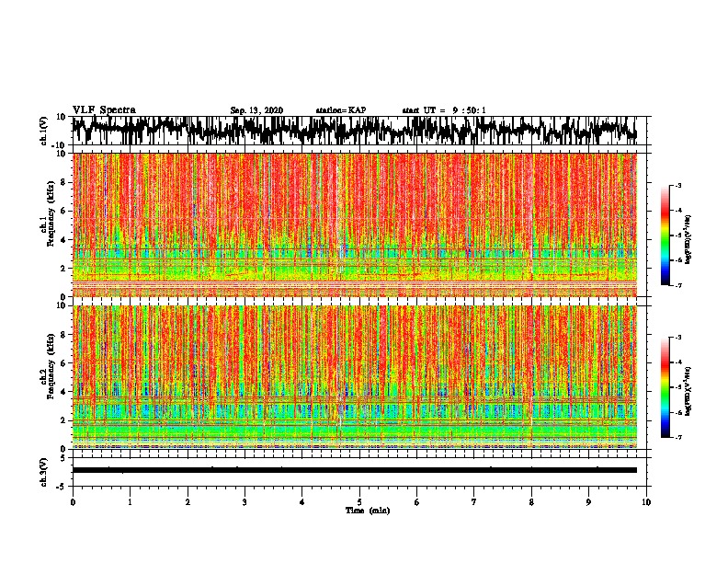Click the "-7" label below ch.2 colorbar
Image resolution: width=728 pixels, height=563 pixels.
pos(677,437)
